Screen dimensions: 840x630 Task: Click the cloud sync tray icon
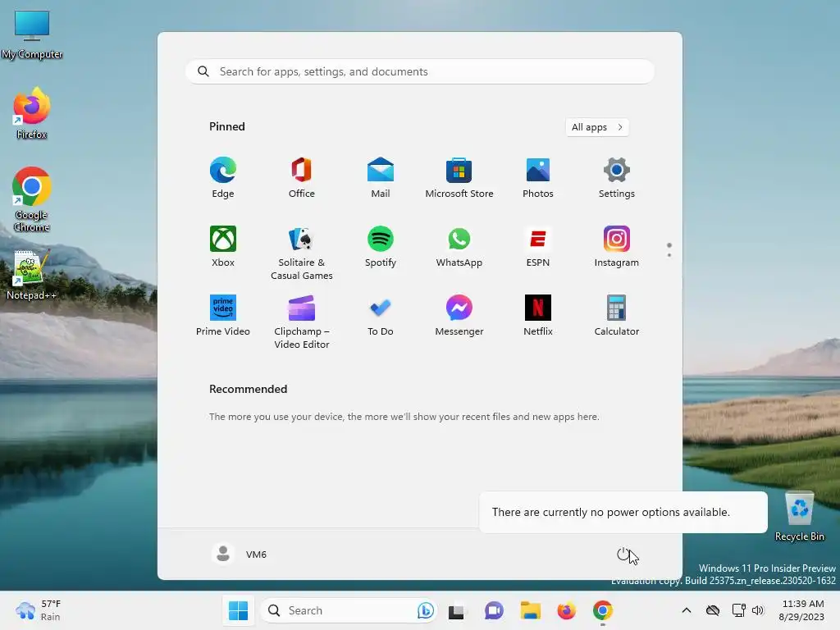pyautogui.click(x=713, y=610)
